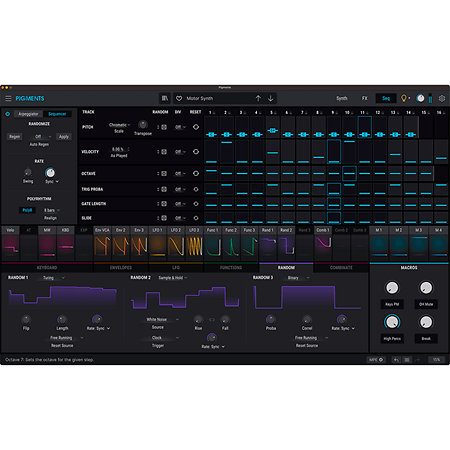Image resolution: width=450 pixels, height=450 pixels.
Task: Click the Velocity track random dice icon
Action: [164, 152]
